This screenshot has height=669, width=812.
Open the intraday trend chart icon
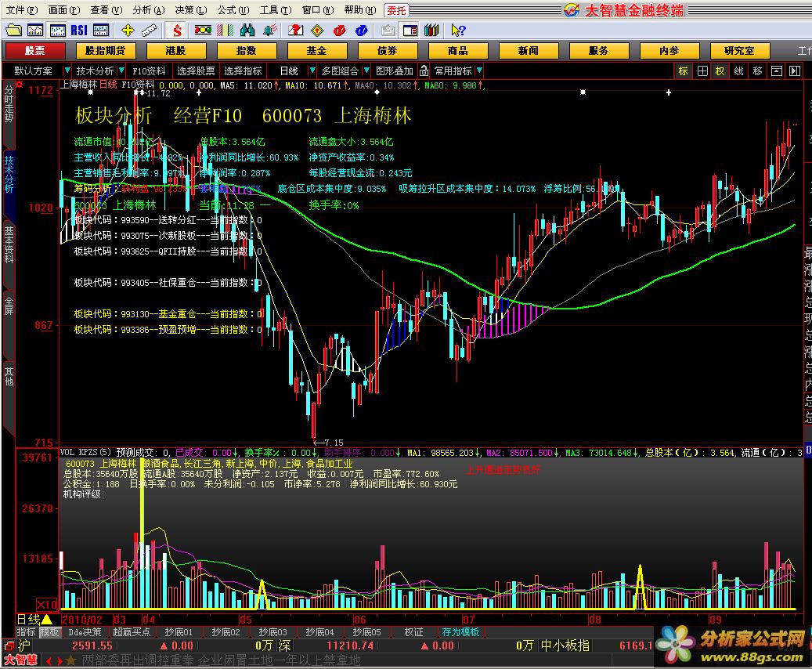point(35,31)
